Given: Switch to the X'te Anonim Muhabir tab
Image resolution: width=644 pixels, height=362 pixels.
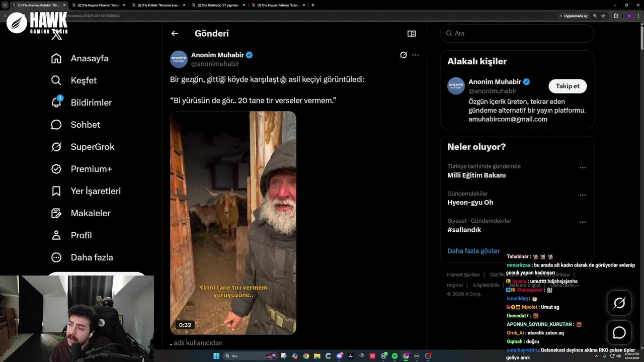Looking at the screenshot, I should [x=39, y=5].
